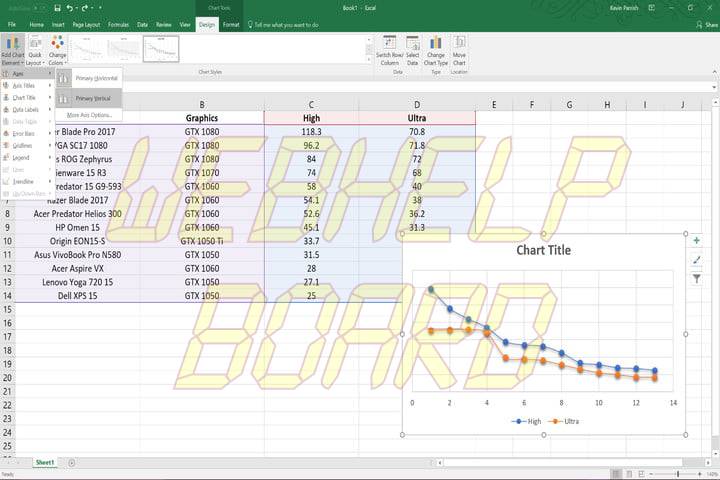Select the Graphics header cell
This screenshot has width=720, height=480.
(x=202, y=118)
